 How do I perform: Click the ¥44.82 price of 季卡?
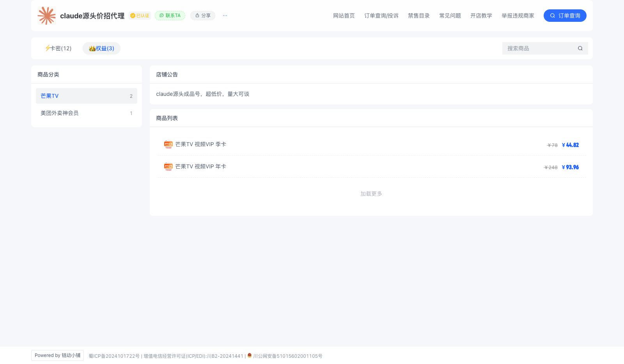pyautogui.click(x=570, y=145)
